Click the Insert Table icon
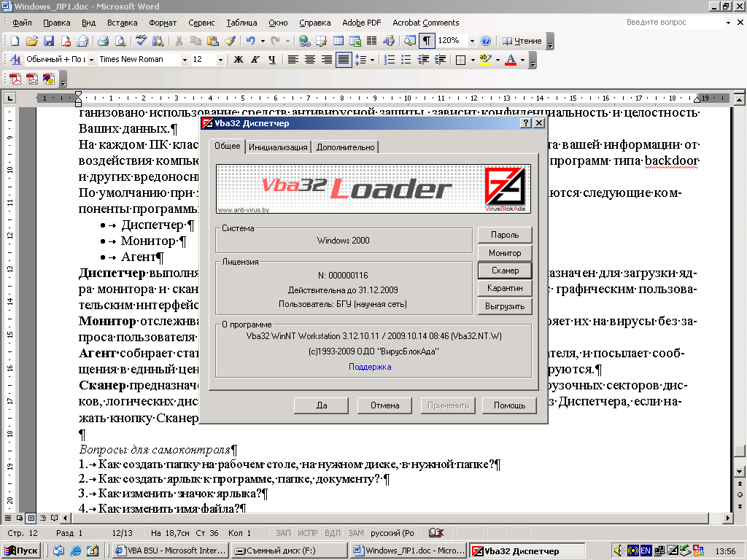This screenshot has width=747, height=560. tap(338, 41)
